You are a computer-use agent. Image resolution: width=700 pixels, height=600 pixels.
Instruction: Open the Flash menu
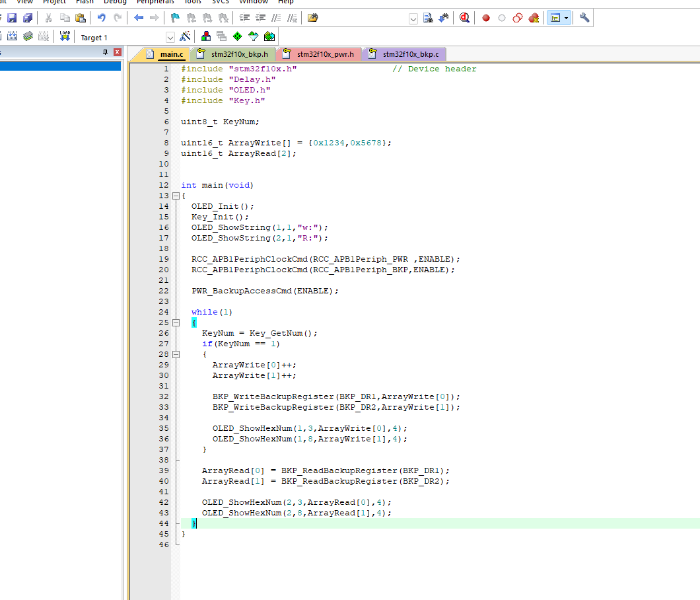point(85,2)
